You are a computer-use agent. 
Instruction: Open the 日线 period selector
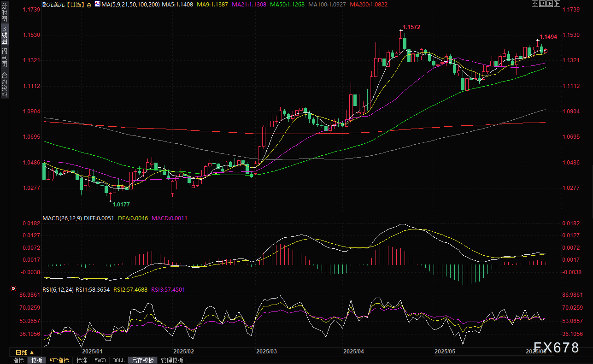[24, 352]
